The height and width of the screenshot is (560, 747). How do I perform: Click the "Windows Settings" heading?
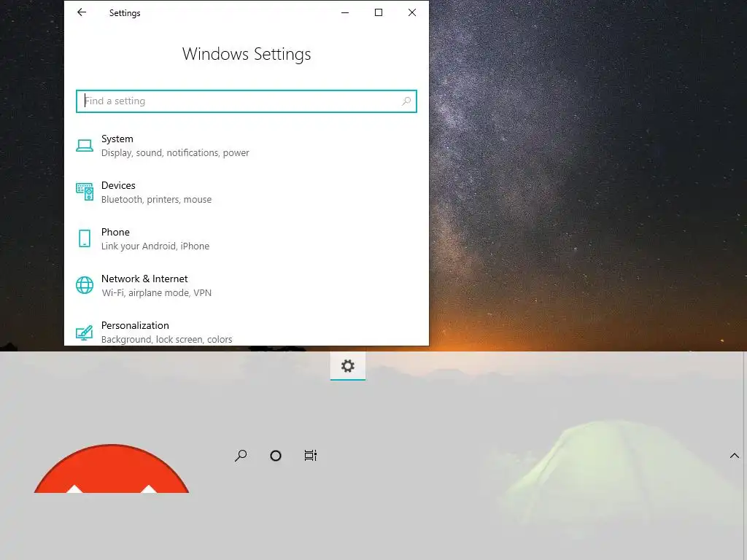click(247, 54)
